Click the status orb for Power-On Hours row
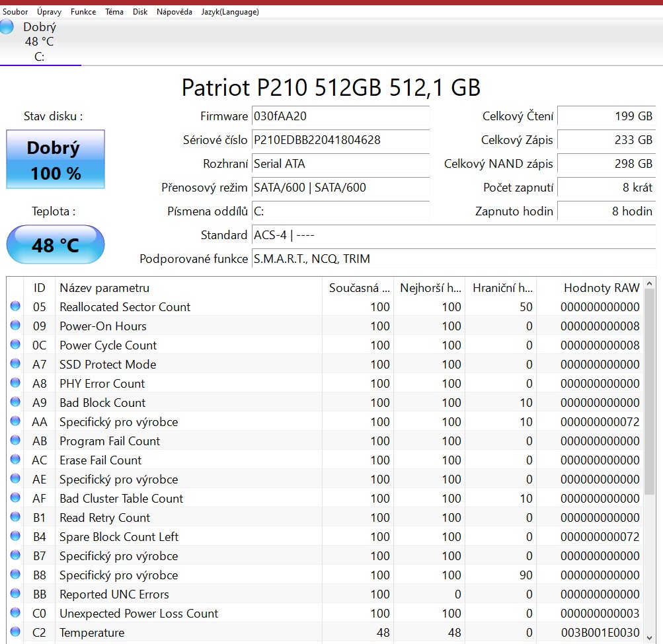This screenshot has width=663, height=644. coord(15,326)
